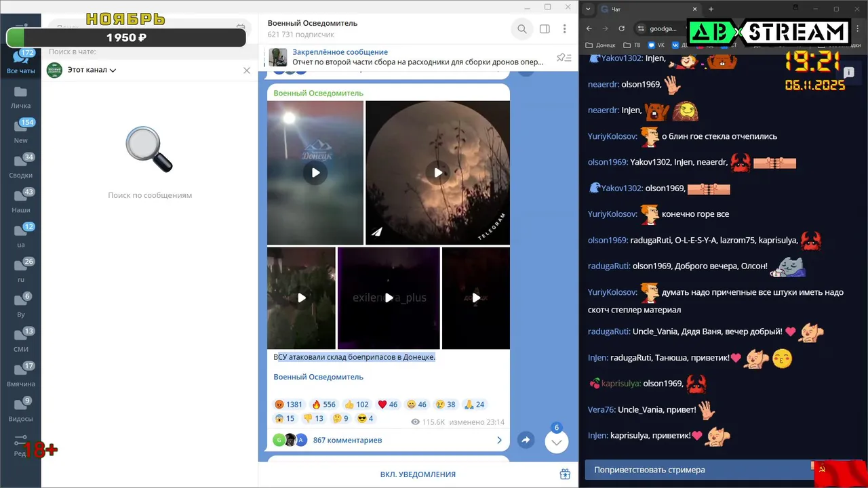Open the browser three-dot menu
Screen dimensions: 868x488
tap(857, 28)
